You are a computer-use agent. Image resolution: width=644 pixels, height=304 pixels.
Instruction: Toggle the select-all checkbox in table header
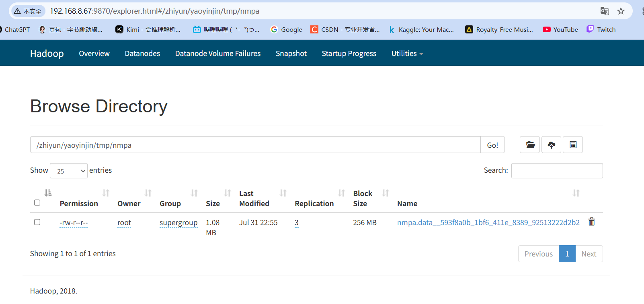click(x=37, y=203)
